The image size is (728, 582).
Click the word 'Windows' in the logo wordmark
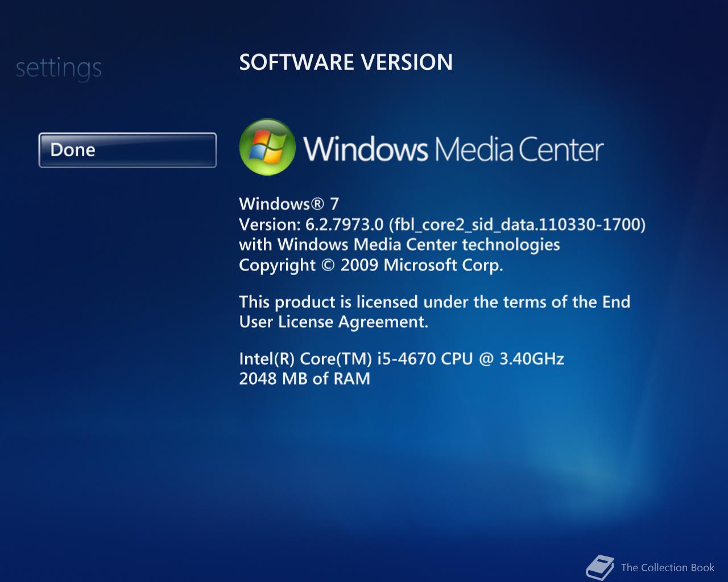[x=366, y=148]
